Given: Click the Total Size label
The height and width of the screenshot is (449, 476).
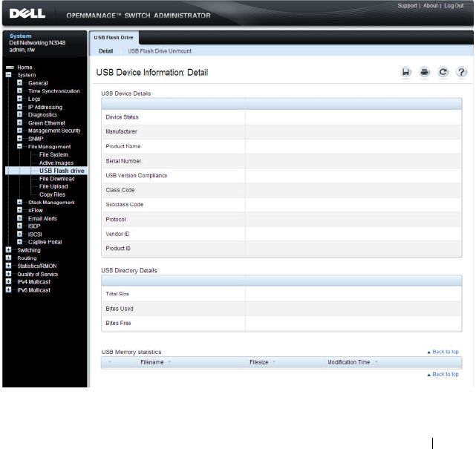Looking at the screenshot, I should point(117,294).
